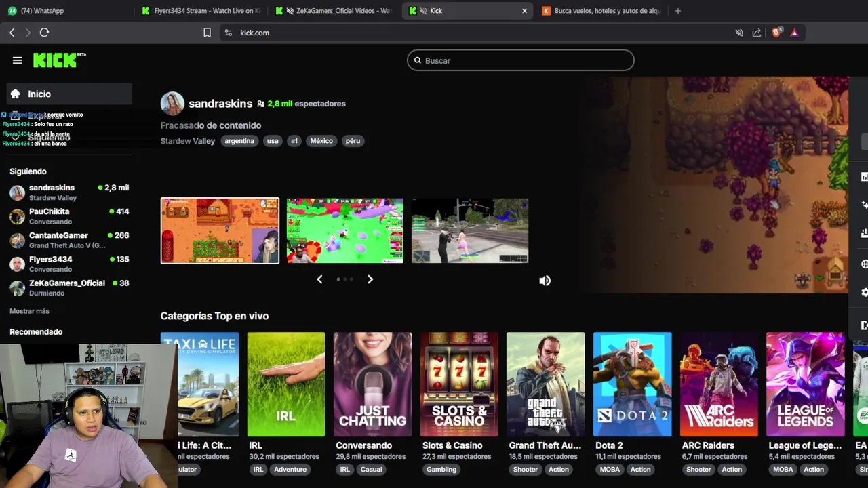The width and height of the screenshot is (868, 488).
Task: Open the Slots & Casino category card
Action: [x=459, y=384]
